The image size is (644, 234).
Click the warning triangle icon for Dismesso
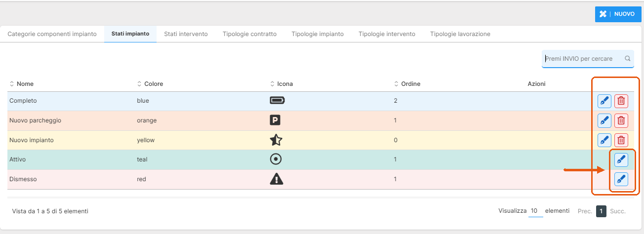[277, 179]
